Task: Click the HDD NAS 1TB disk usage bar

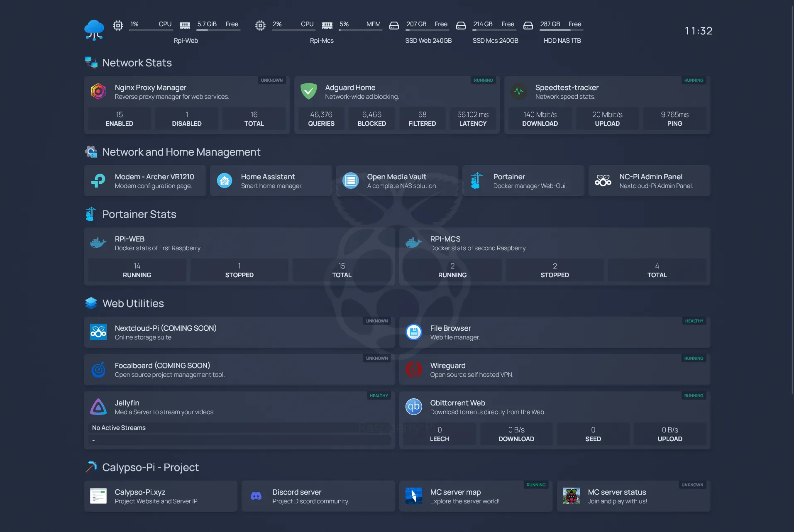Action: tap(562, 30)
